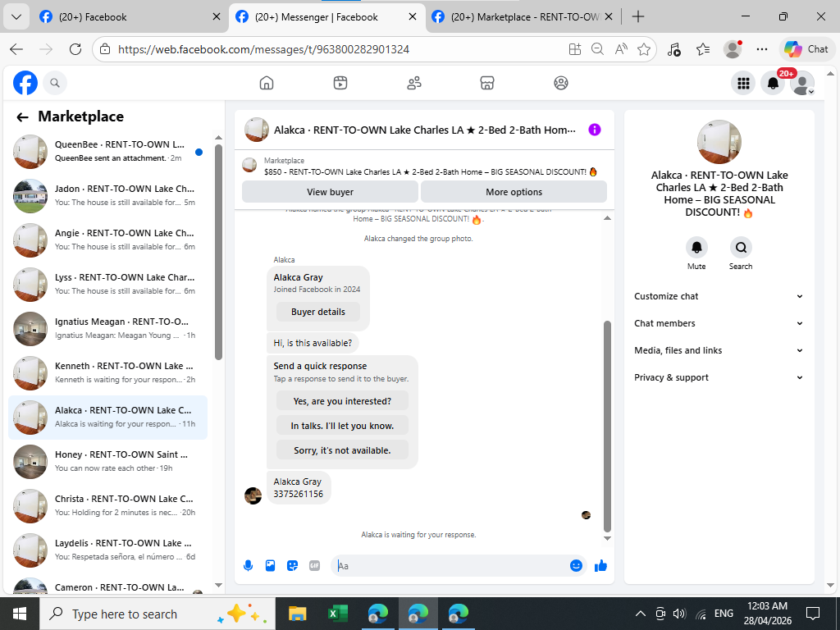Send quick response 'Yes, are you interested?'

coord(342,401)
